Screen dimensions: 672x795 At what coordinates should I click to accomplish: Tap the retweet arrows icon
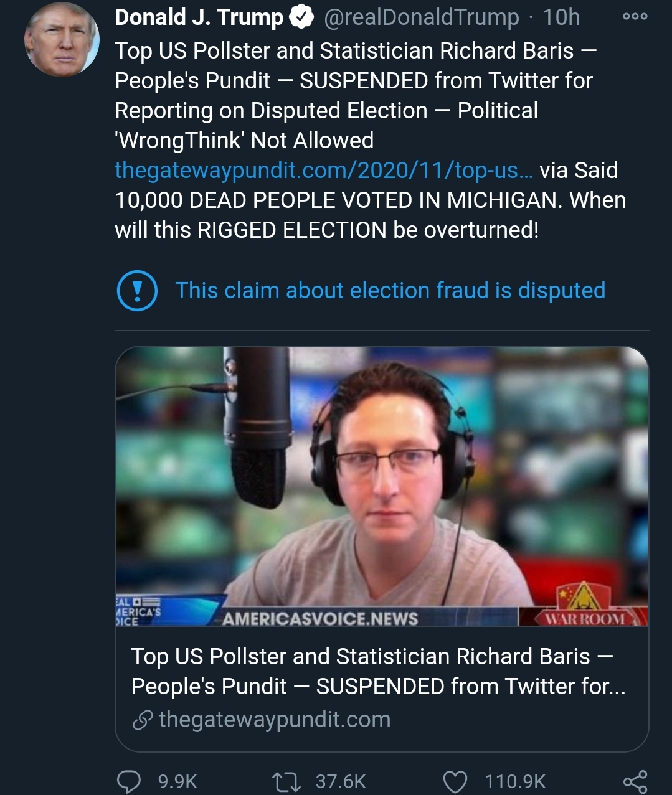tap(286, 781)
